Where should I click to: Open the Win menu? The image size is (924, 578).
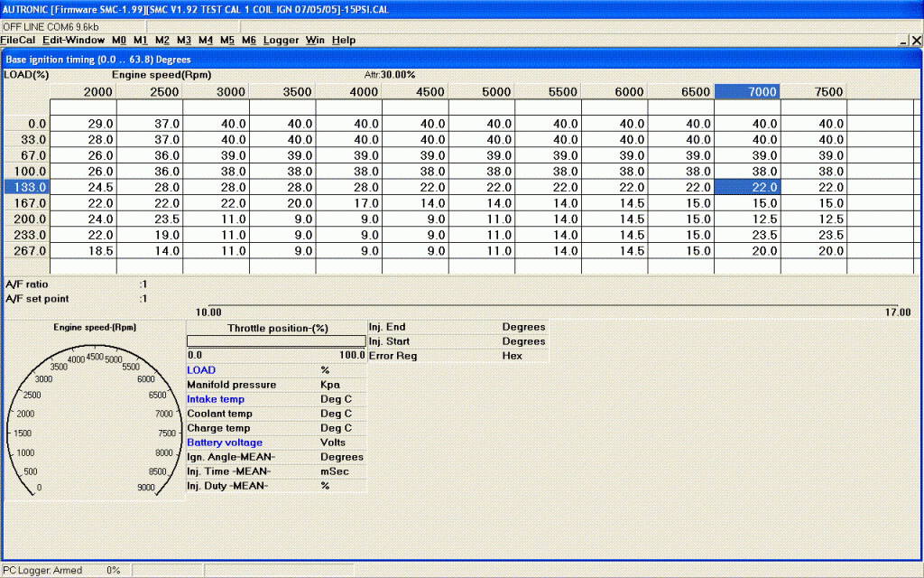(x=315, y=41)
